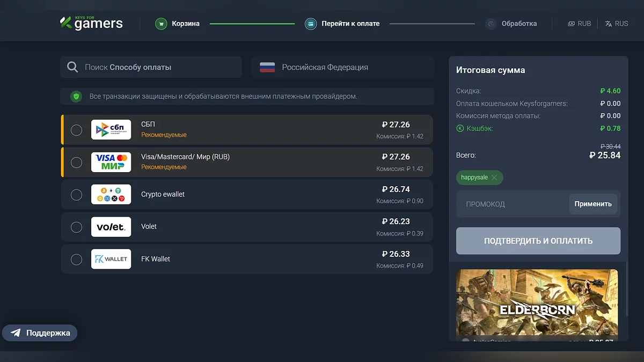Click the green cart step icon
This screenshot has height=362, width=644.
(161, 24)
